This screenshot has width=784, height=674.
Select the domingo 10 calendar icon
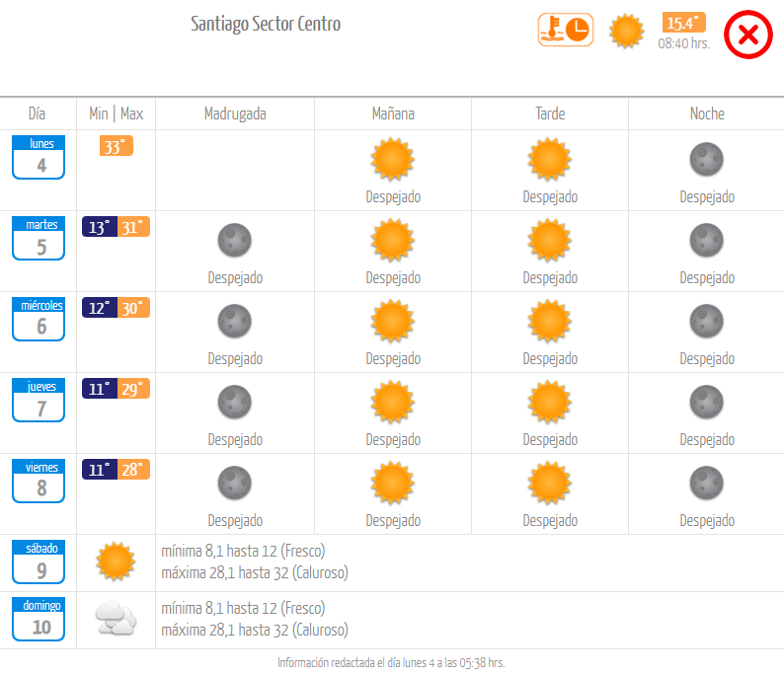[x=39, y=619]
